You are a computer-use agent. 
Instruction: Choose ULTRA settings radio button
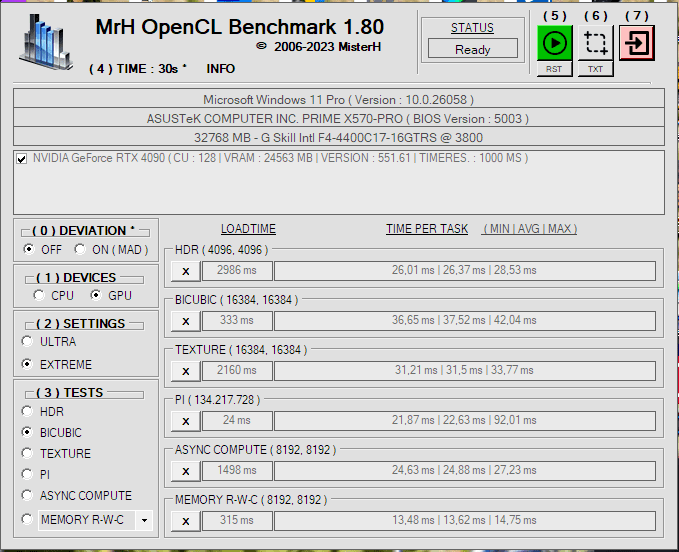click(x=27, y=342)
